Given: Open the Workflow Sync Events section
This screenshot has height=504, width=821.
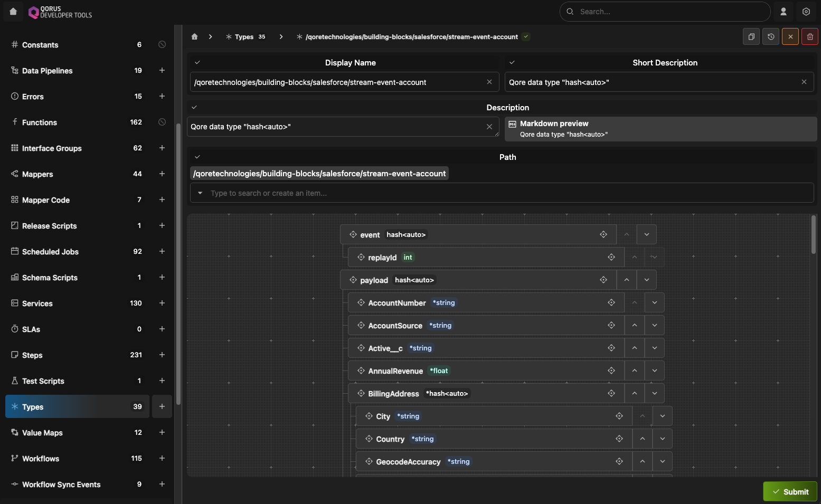Looking at the screenshot, I should (77, 484).
